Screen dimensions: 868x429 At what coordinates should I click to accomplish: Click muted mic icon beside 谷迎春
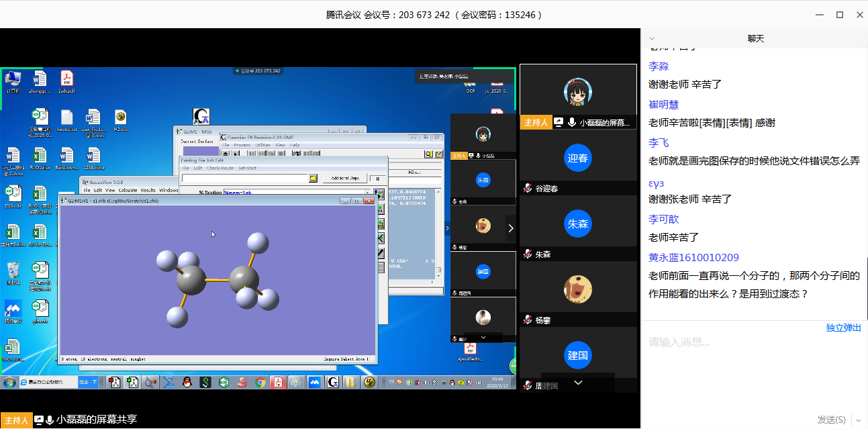528,189
